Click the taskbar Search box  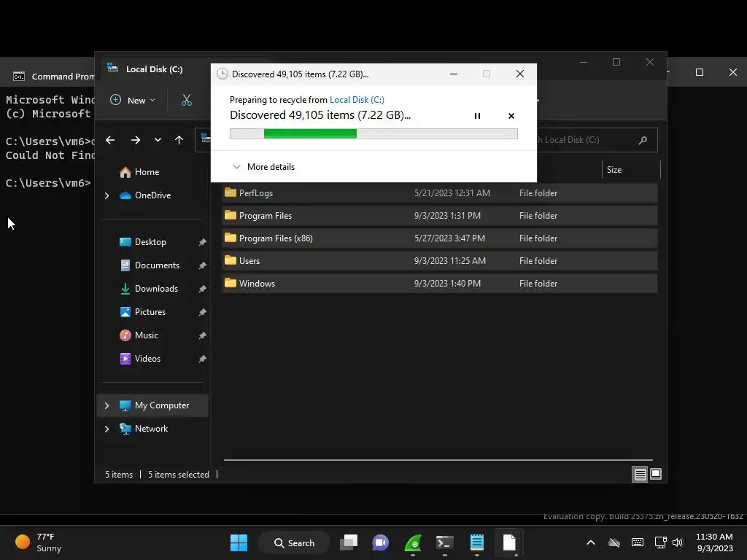(x=295, y=542)
